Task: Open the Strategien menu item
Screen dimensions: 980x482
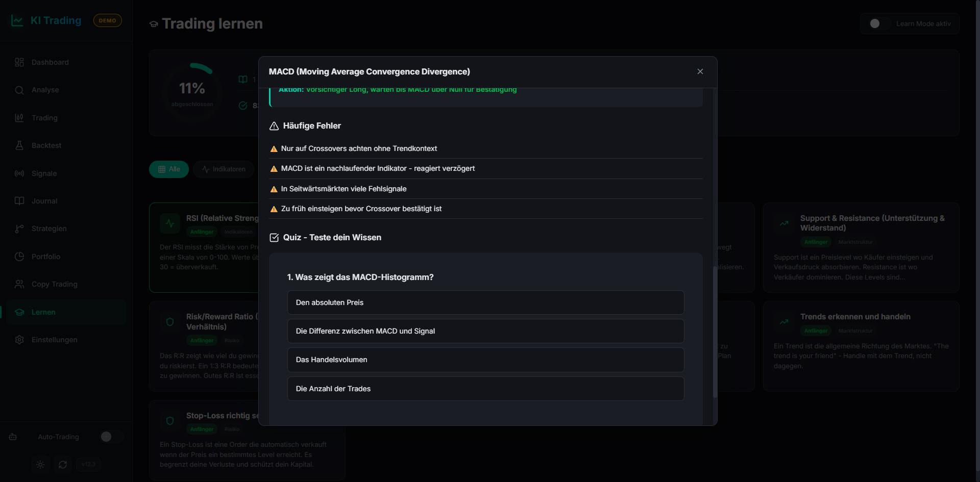Action: point(49,229)
